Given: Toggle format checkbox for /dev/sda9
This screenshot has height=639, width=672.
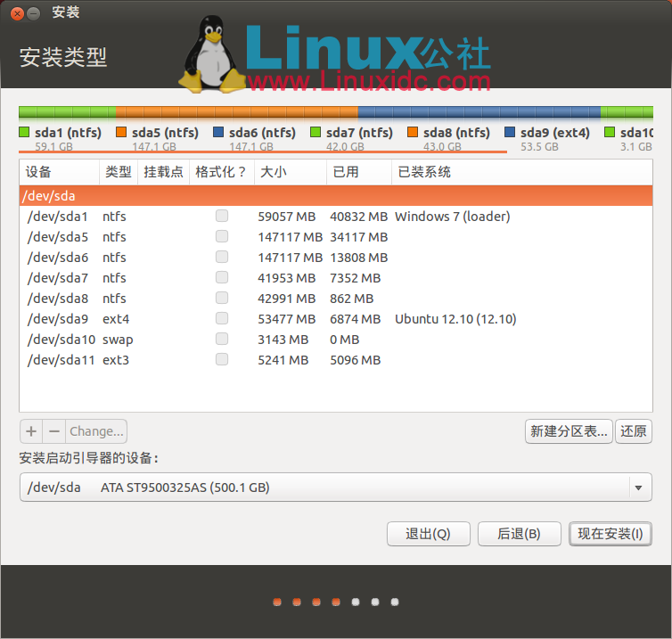Looking at the screenshot, I should [222, 318].
